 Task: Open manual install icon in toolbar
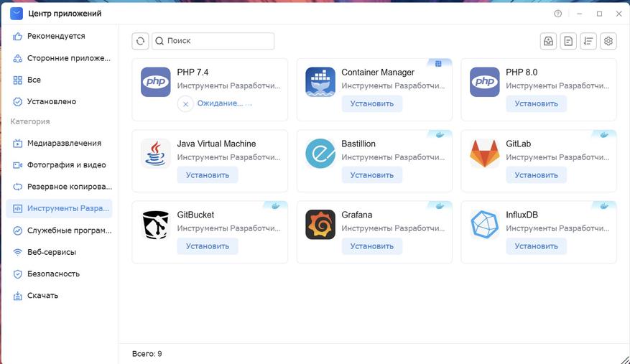(x=548, y=41)
